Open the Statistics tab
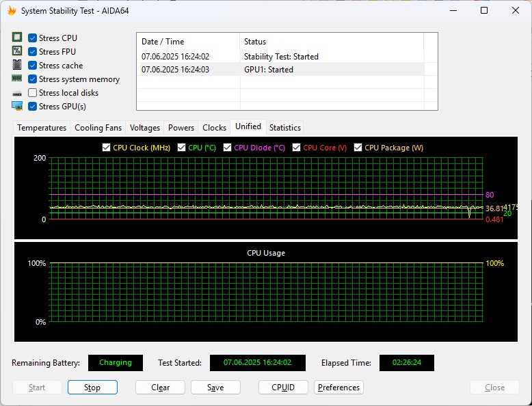Viewport: 532px width, 406px height. pyautogui.click(x=285, y=128)
